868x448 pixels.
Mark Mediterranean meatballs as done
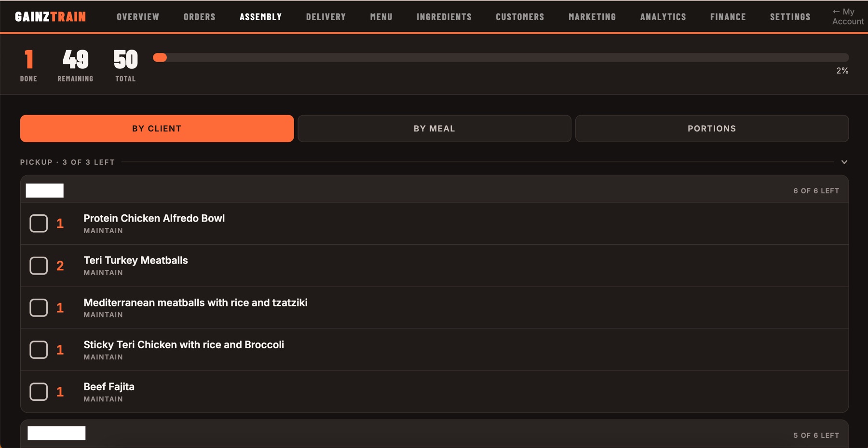pyautogui.click(x=39, y=308)
